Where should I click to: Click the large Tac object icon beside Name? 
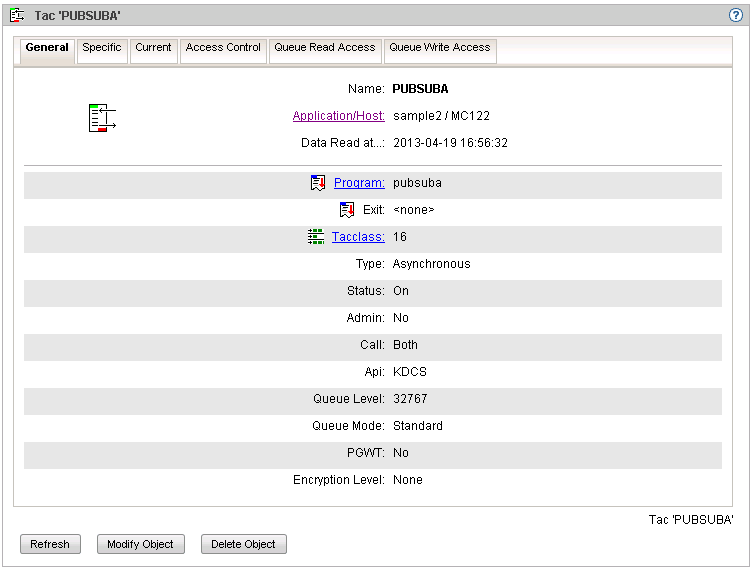point(102,117)
